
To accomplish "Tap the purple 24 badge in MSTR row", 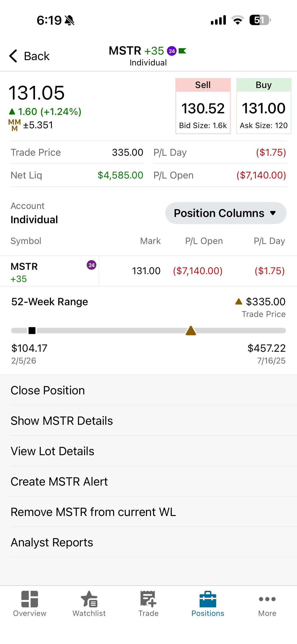I will pos(91,265).
